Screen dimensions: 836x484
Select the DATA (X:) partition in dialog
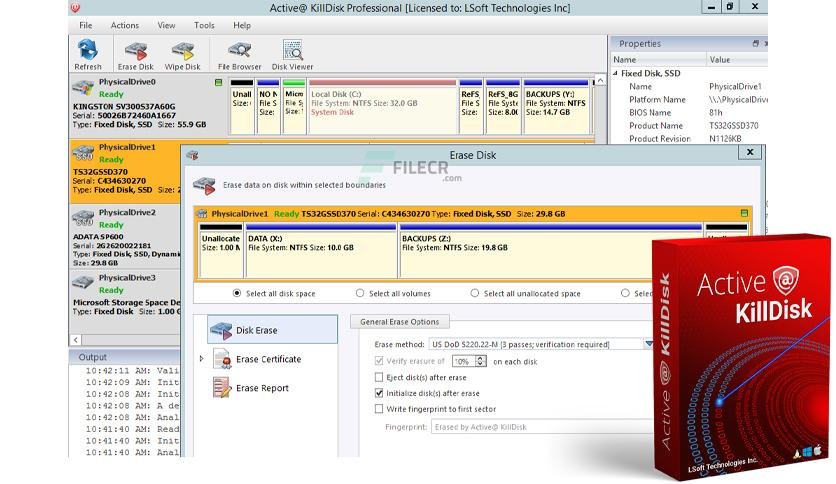click(321, 251)
